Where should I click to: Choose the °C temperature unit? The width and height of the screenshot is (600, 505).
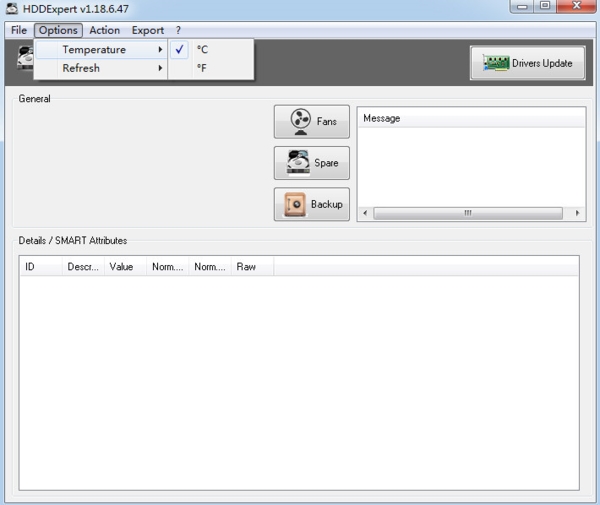211,50
